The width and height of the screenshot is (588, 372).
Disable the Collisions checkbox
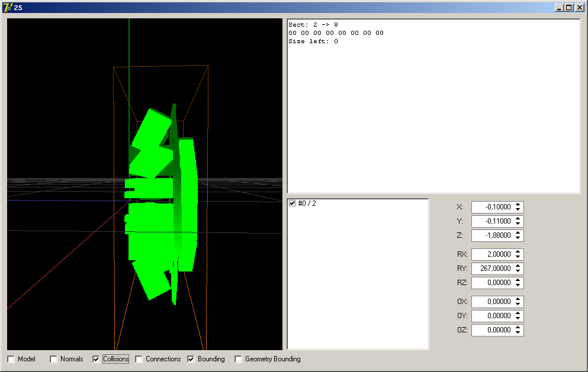[x=97, y=359]
